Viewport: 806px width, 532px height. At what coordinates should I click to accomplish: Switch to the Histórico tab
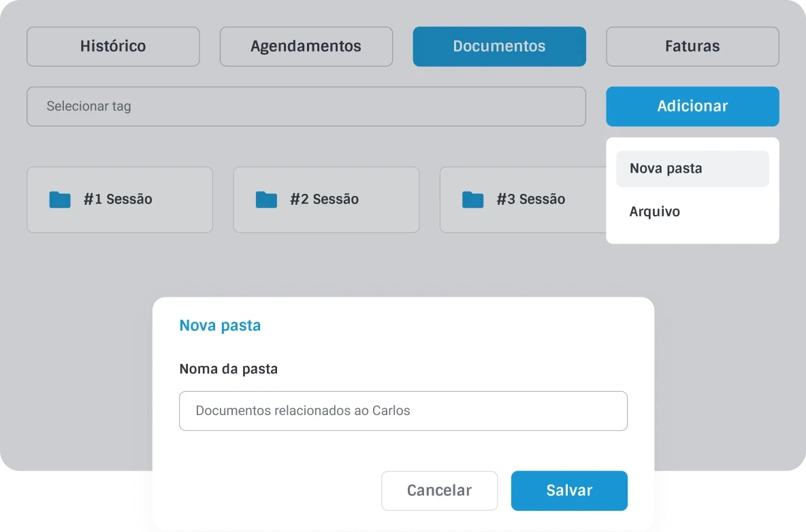[x=112, y=46]
